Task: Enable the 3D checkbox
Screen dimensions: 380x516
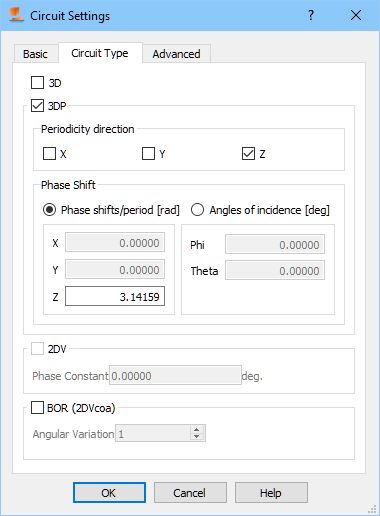Action: [37, 83]
